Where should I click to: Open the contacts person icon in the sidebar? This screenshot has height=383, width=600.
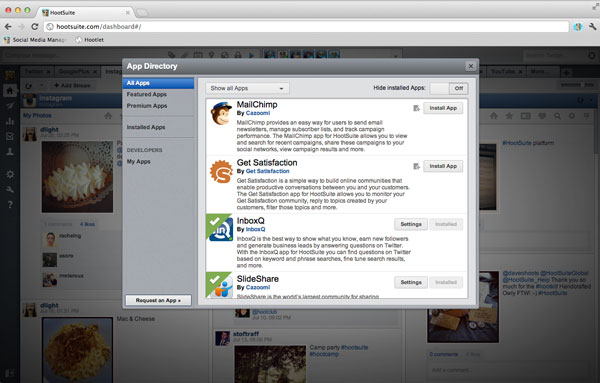[10, 152]
